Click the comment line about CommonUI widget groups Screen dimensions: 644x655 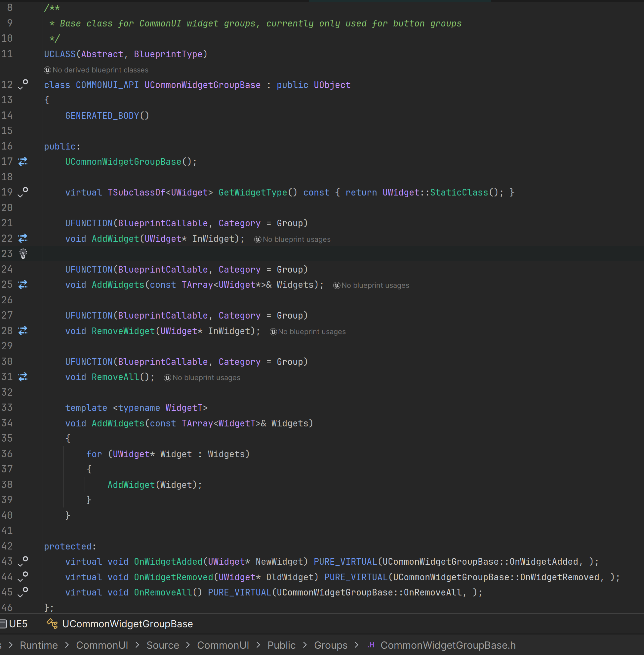255,23
